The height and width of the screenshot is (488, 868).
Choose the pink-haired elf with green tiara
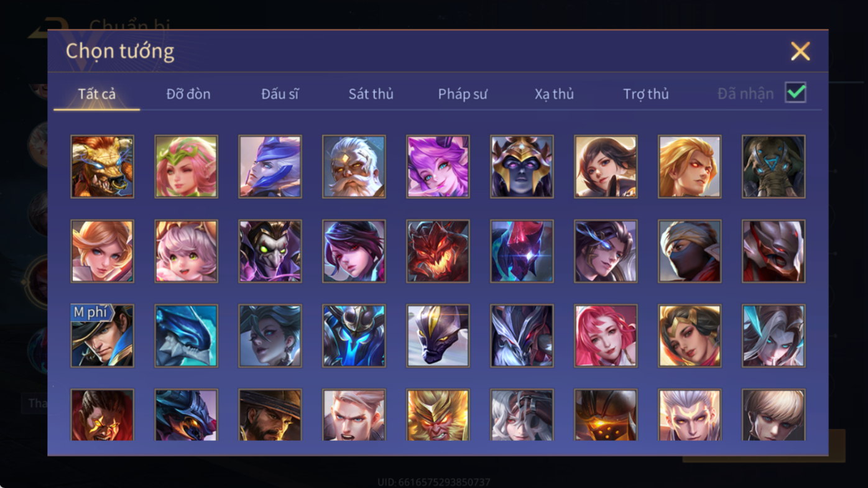click(x=186, y=167)
